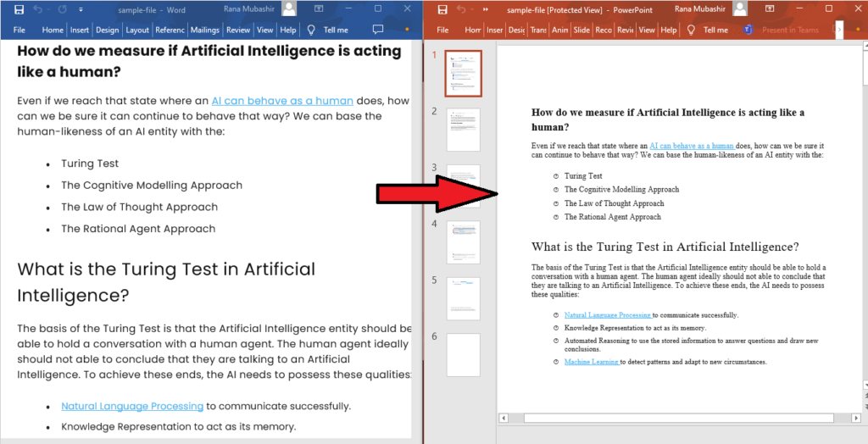
Task: Open the Layout tab in Word
Action: tap(137, 30)
